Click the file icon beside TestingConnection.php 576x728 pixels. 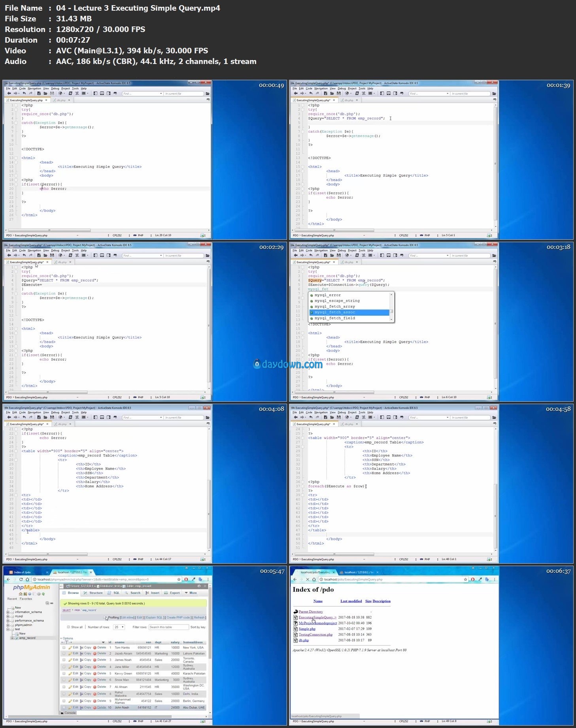295,634
